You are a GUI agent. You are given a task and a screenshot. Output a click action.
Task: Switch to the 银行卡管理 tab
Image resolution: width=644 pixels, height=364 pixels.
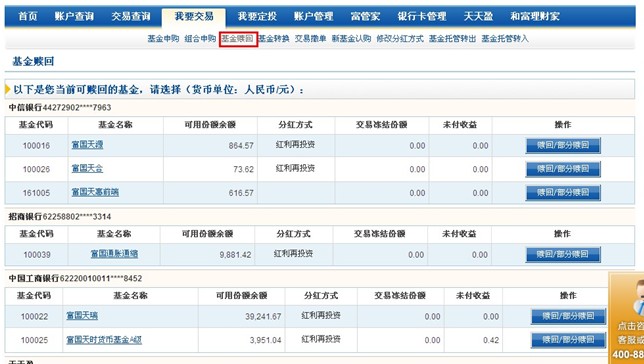[422, 16]
